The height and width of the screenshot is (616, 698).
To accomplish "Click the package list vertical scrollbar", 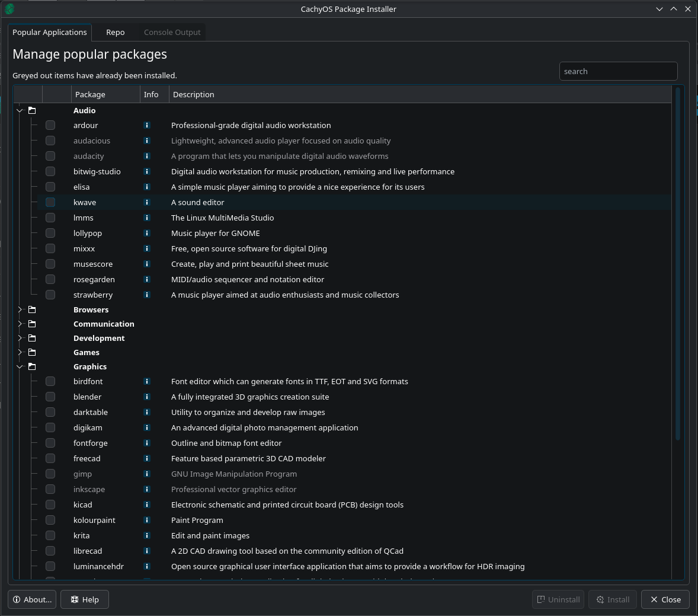I will (678, 264).
